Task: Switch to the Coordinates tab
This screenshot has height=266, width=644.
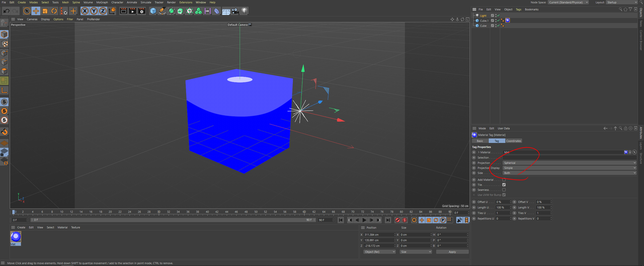Action: point(514,141)
